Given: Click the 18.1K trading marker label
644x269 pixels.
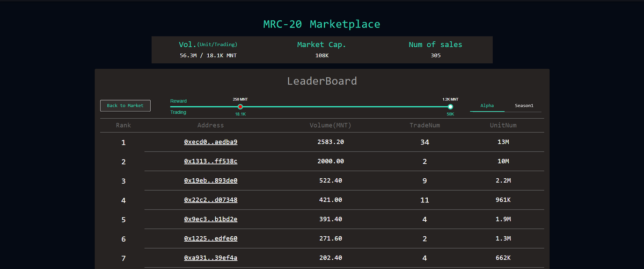Looking at the screenshot, I should click(240, 114).
